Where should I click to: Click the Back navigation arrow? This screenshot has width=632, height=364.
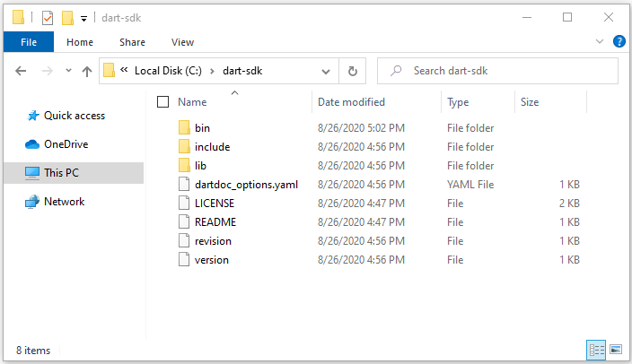(21, 71)
